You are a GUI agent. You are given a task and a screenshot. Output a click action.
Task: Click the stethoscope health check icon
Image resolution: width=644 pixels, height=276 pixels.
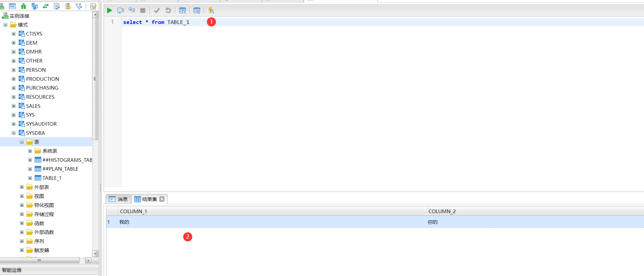pos(79,6)
